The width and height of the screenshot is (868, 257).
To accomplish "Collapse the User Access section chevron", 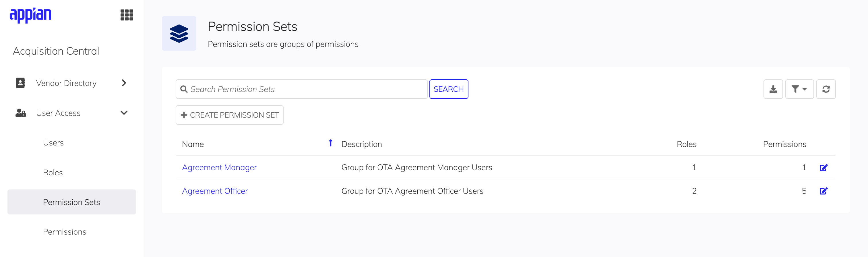I will tap(124, 113).
